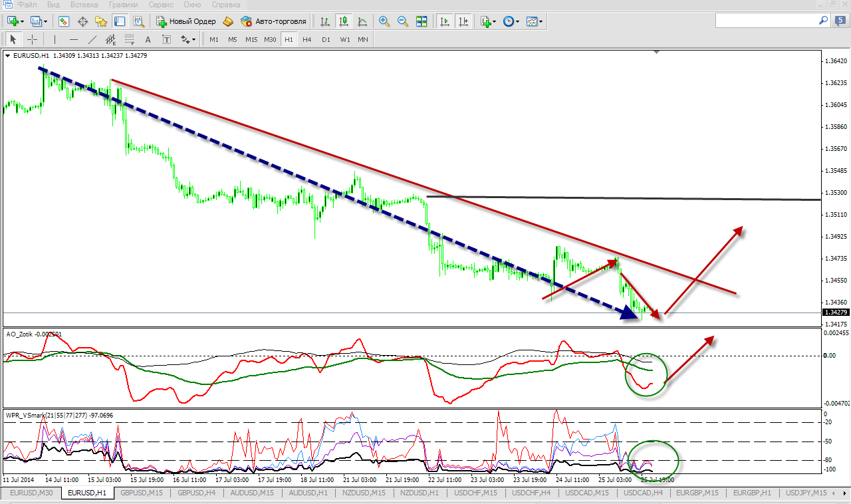Click the Zoom Out magnifier icon
The width and height of the screenshot is (851, 504).
402,21
